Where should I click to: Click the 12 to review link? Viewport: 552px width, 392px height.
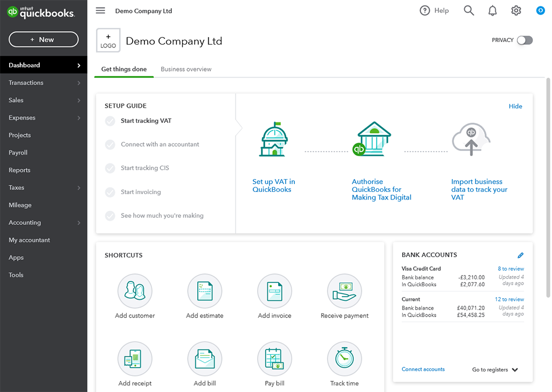click(509, 299)
